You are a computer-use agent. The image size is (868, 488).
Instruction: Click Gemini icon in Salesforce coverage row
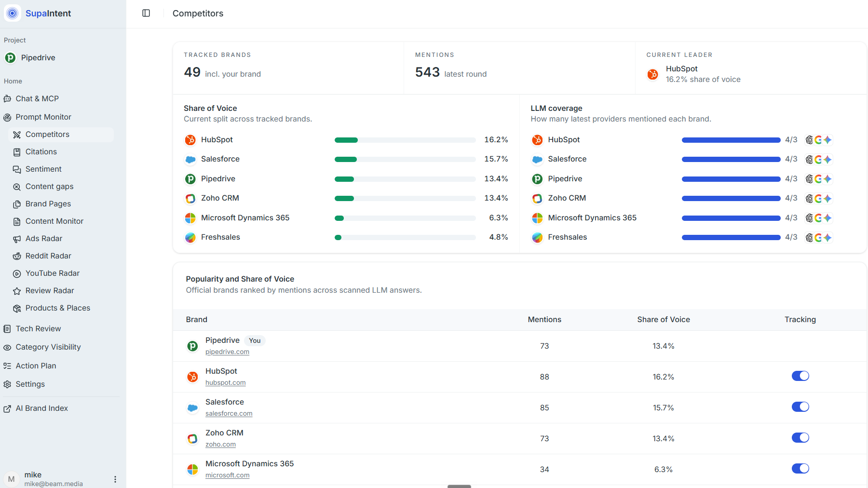(827, 159)
